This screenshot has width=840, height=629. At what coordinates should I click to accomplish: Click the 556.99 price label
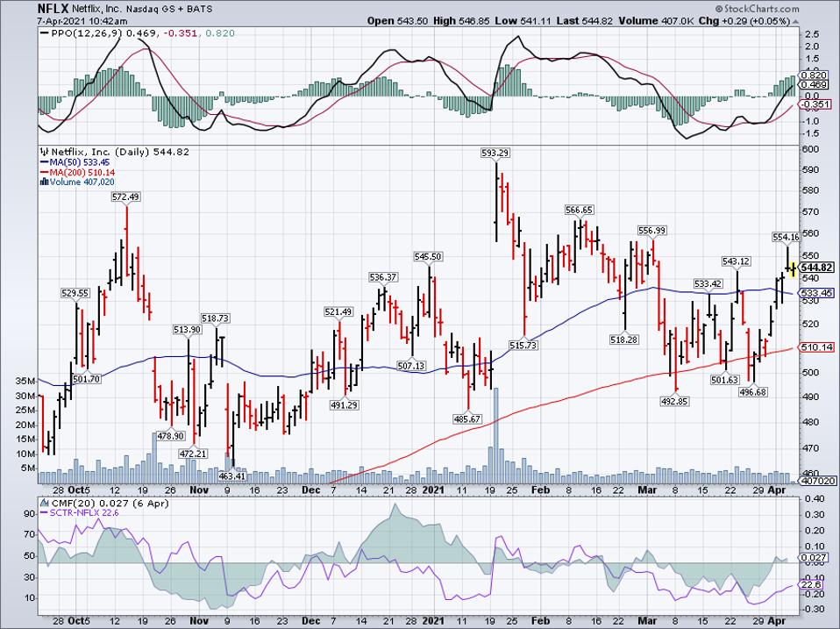[652, 231]
